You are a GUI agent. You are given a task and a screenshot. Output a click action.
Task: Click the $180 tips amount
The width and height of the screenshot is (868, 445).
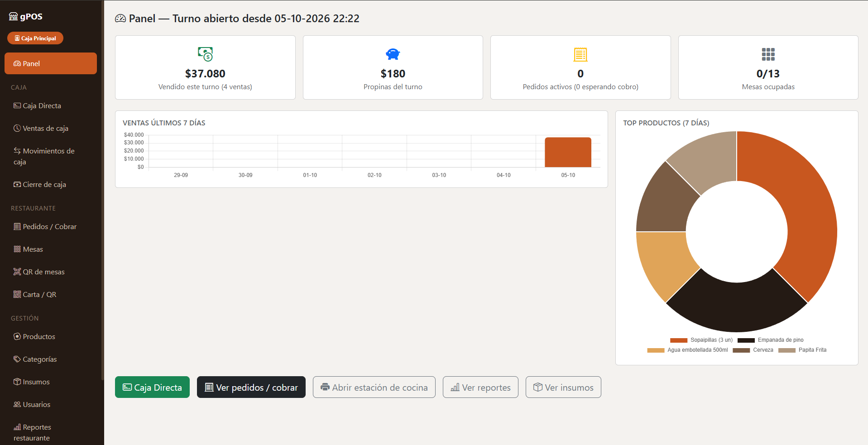pyautogui.click(x=393, y=73)
